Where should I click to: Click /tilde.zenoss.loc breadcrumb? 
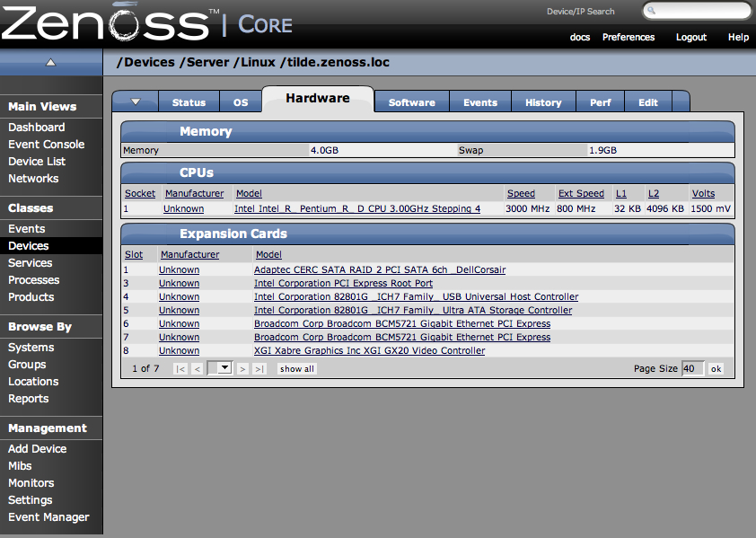tap(335, 62)
